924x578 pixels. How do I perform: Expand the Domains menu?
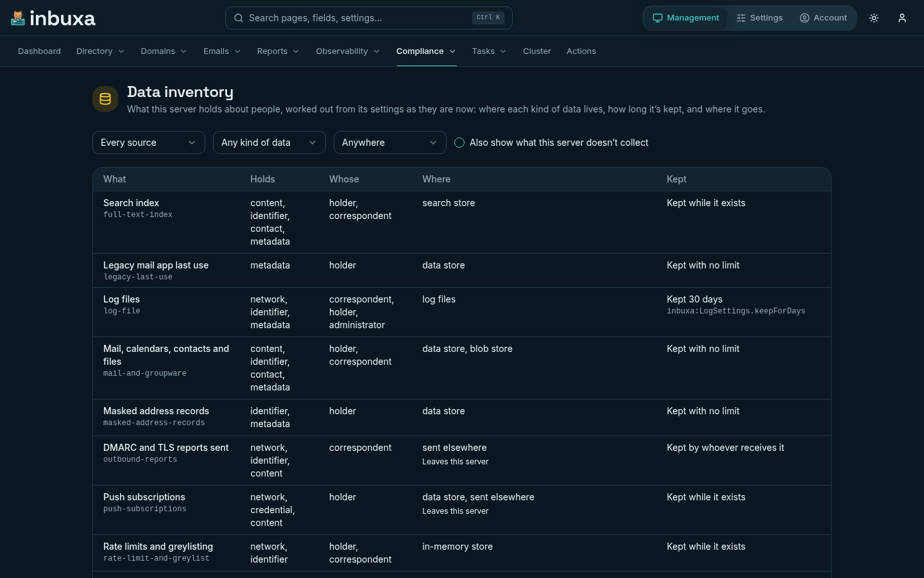pyautogui.click(x=164, y=51)
